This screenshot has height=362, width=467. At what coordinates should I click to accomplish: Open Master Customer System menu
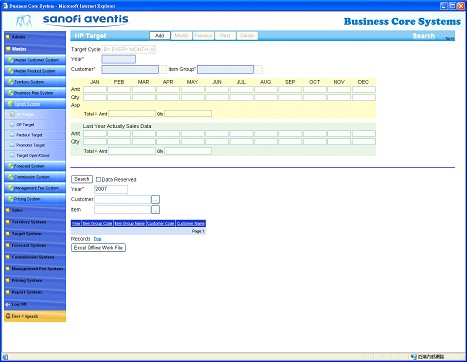pos(35,60)
